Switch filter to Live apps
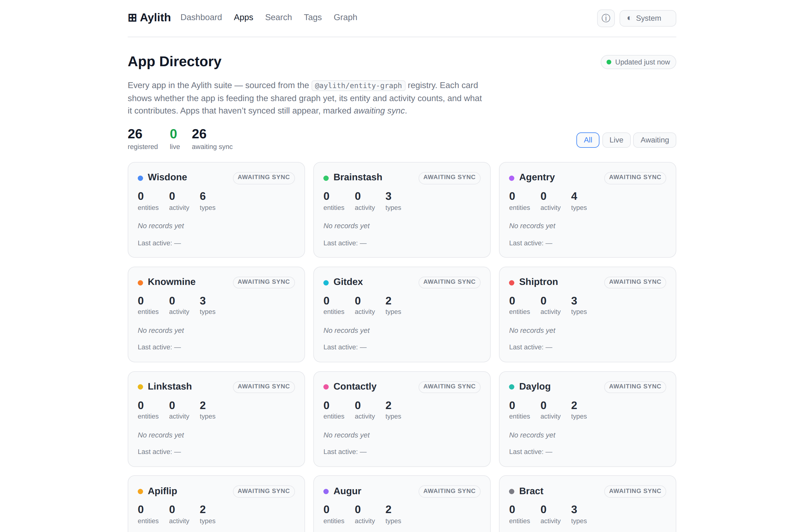This screenshot has width=804, height=532. (x=616, y=140)
